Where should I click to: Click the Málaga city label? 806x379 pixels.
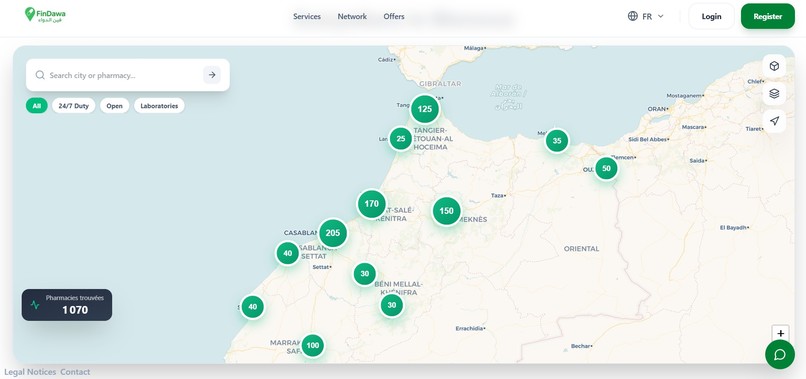coord(474,48)
